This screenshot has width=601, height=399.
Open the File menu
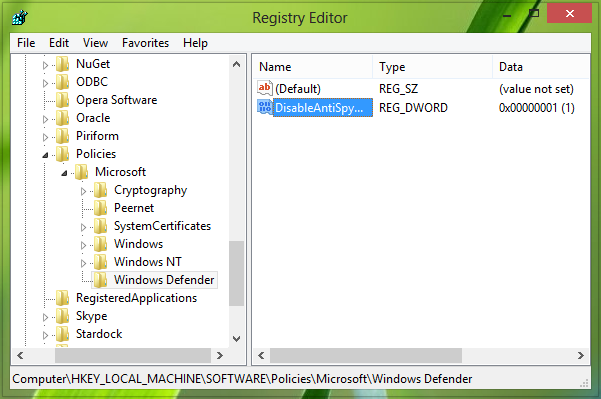(x=26, y=43)
